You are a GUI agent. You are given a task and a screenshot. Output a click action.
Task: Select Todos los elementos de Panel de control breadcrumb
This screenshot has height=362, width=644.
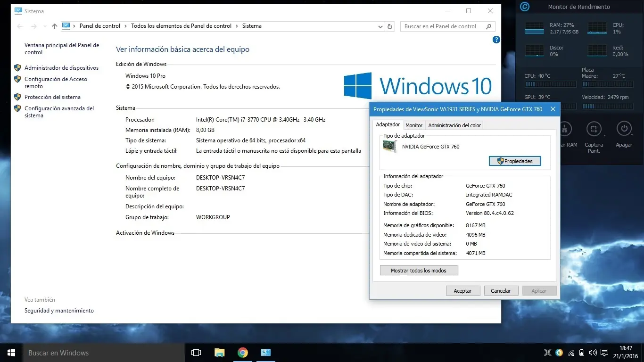coord(182,26)
